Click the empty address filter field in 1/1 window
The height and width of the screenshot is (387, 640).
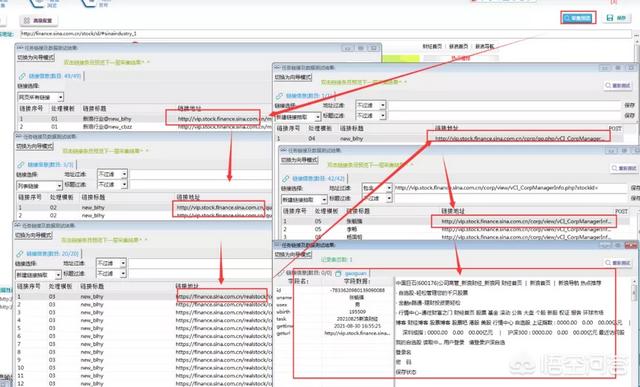pyautogui.click(x=504, y=105)
